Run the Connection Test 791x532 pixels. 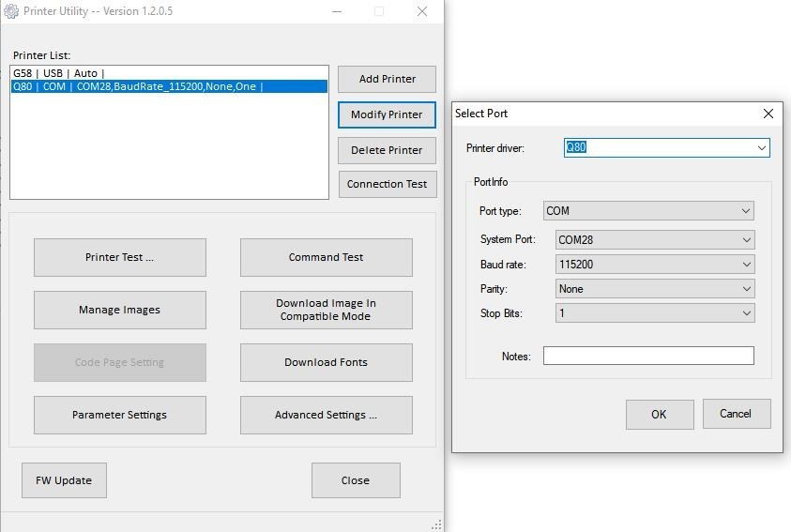(387, 184)
